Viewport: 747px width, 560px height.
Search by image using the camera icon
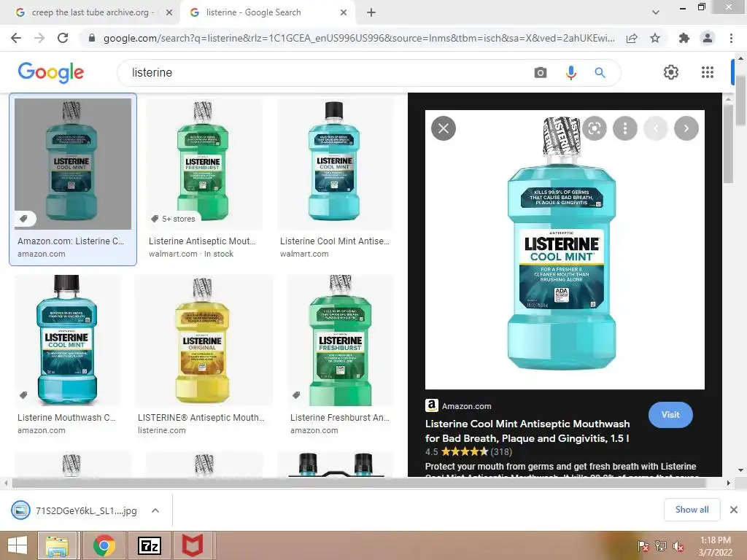[541, 72]
